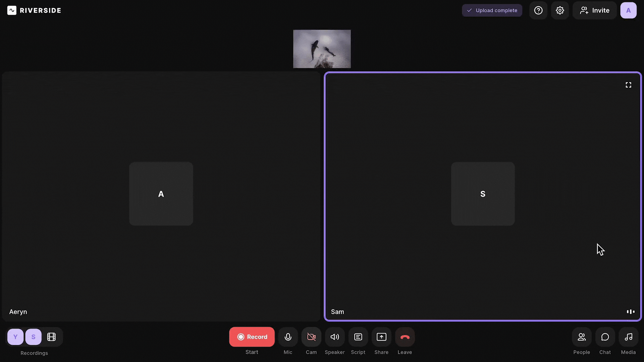Open settings gear icon

coord(560,10)
